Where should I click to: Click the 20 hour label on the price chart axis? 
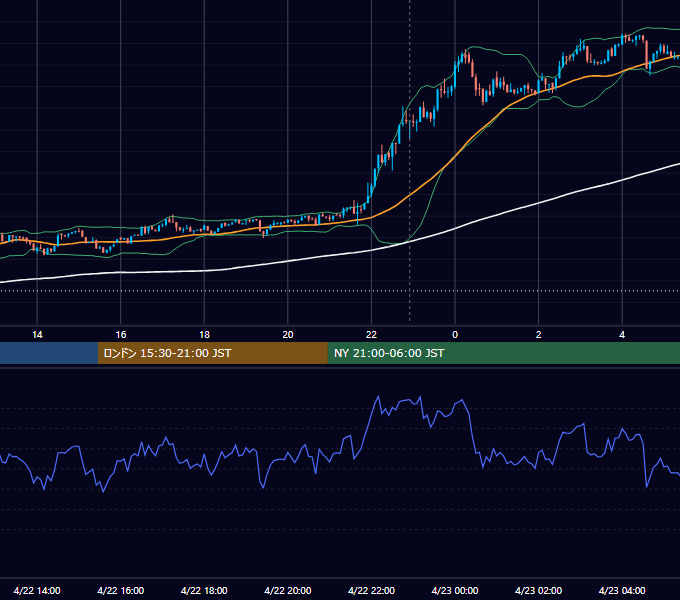tap(288, 335)
